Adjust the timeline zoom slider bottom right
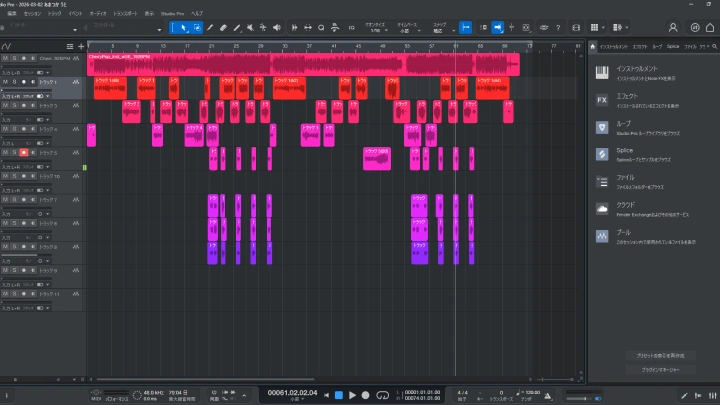 coord(556,380)
